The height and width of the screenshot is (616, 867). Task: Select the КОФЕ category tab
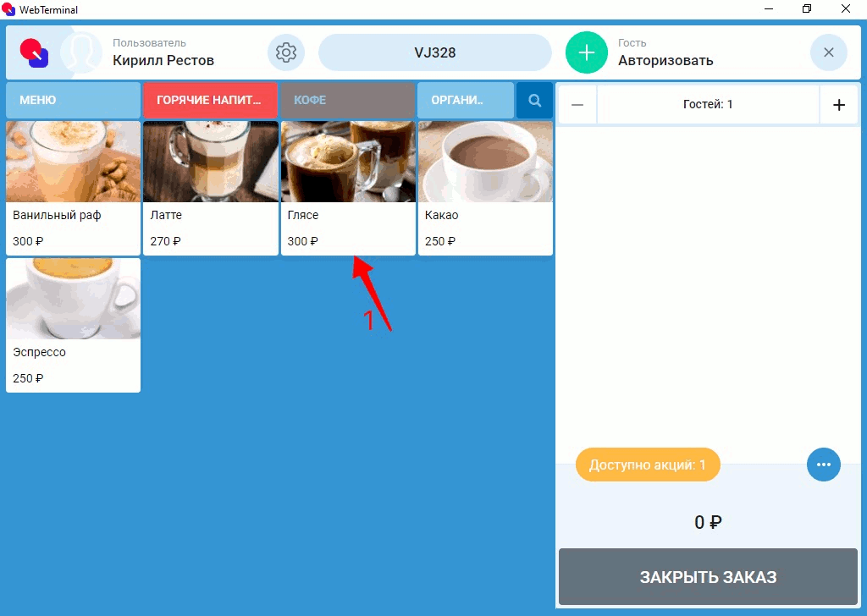tap(347, 100)
